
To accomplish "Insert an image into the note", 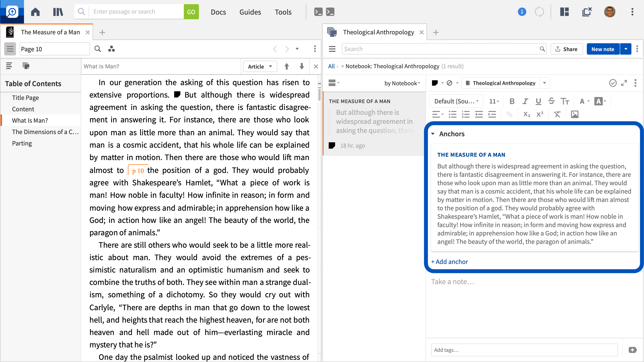I will coord(575,114).
